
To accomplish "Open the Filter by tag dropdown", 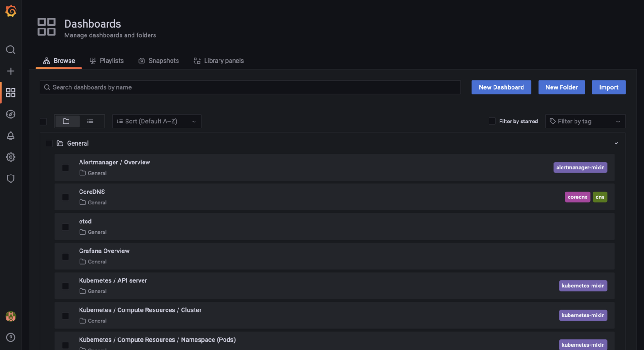I will tap(585, 121).
